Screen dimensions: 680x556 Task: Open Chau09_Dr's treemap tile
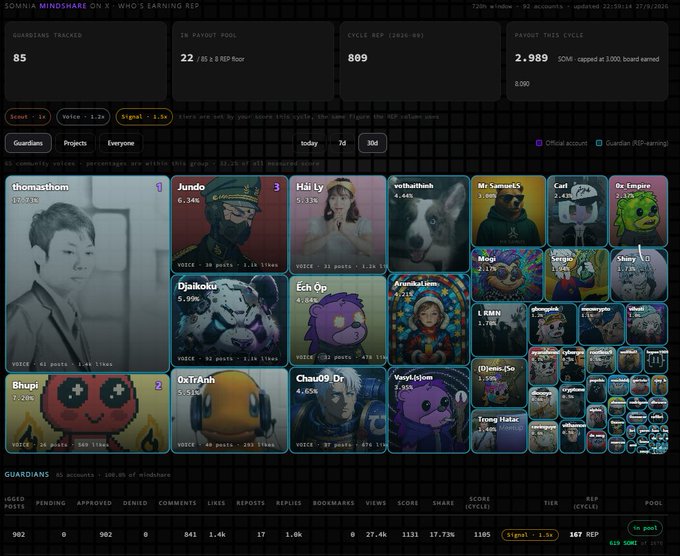tap(338, 410)
